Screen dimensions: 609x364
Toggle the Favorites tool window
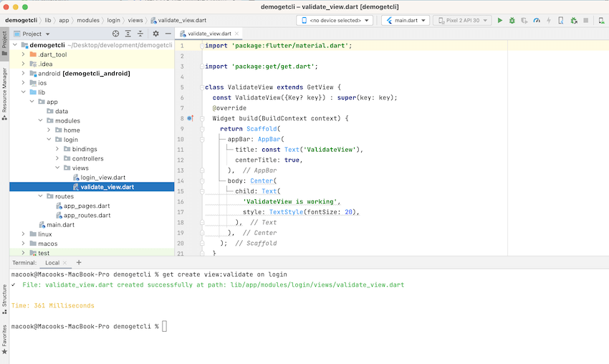tap(5, 340)
